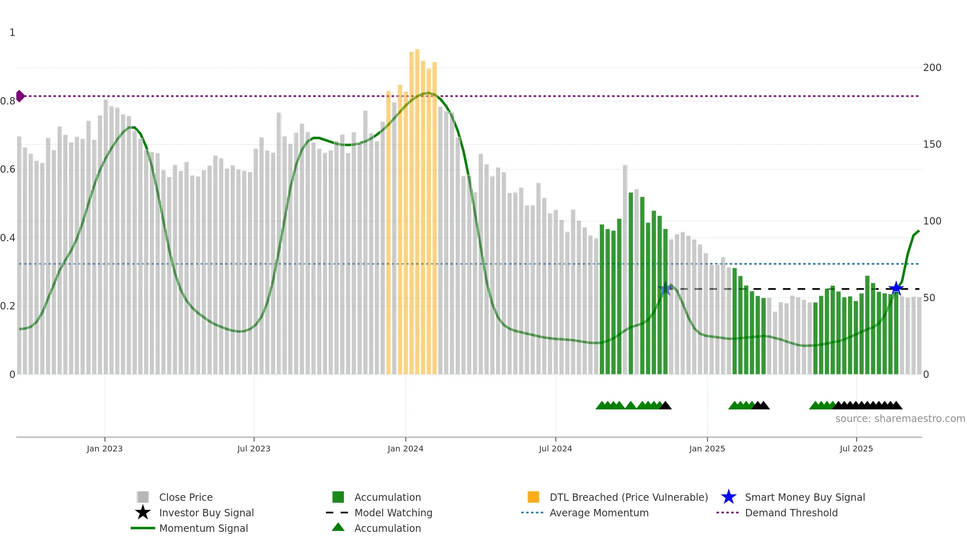Click the Jul 2023 axis label
The width and height of the screenshot is (980, 551).
pyautogui.click(x=254, y=449)
